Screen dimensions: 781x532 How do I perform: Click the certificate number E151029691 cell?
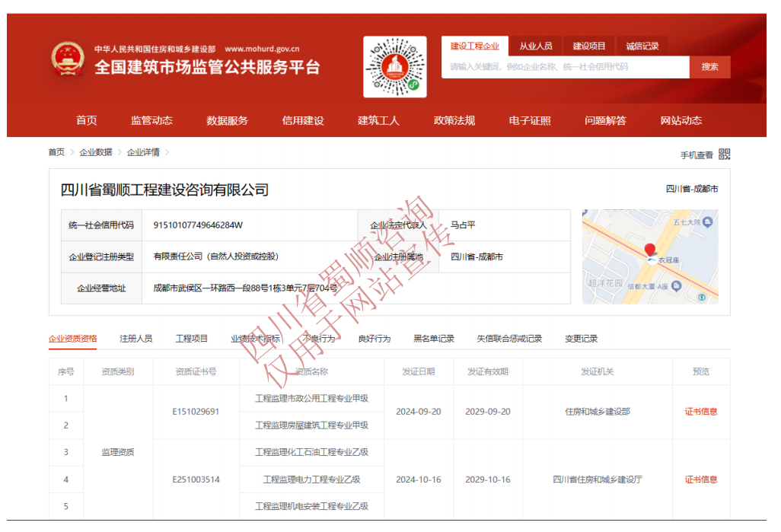pos(196,412)
